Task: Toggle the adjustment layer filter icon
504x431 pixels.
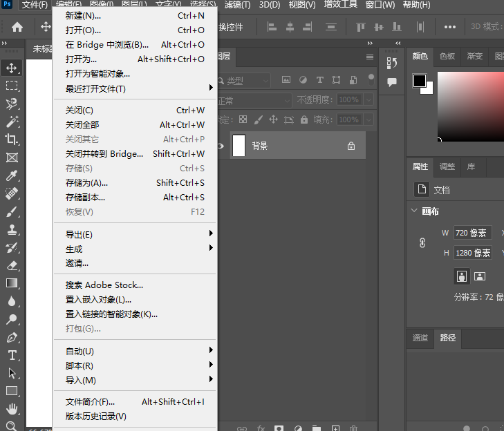Action: (303, 79)
